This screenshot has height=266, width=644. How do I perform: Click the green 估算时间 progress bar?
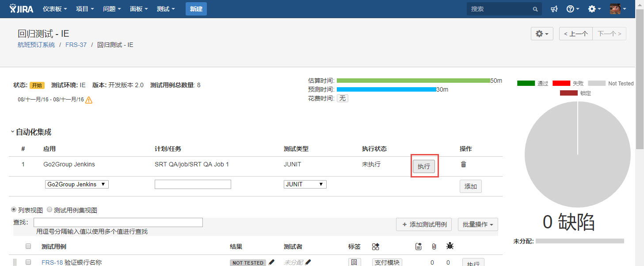(413, 81)
